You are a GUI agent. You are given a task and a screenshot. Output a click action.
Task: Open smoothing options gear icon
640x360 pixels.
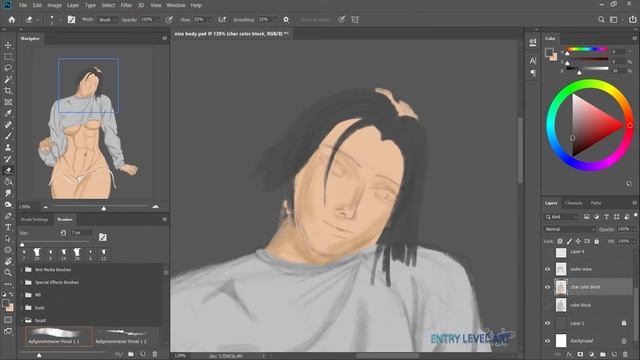(x=286, y=20)
